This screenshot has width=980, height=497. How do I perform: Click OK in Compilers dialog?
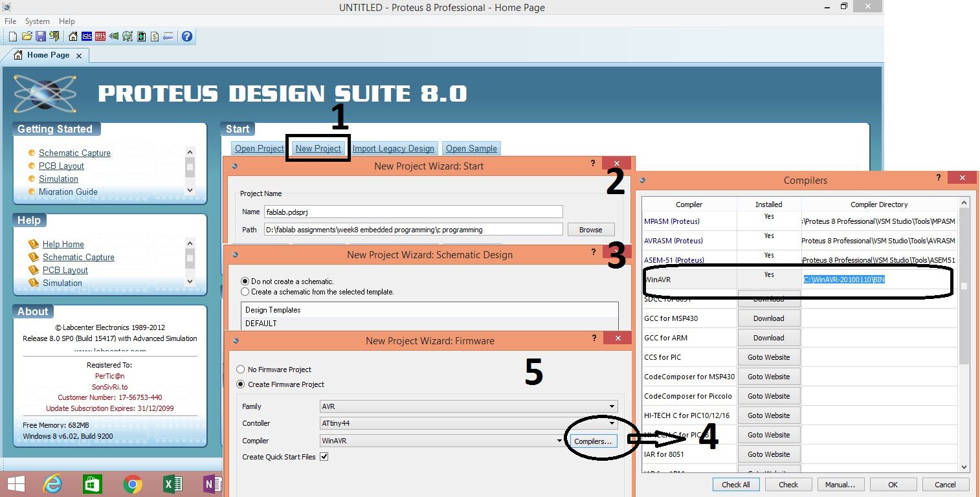pyautogui.click(x=893, y=484)
